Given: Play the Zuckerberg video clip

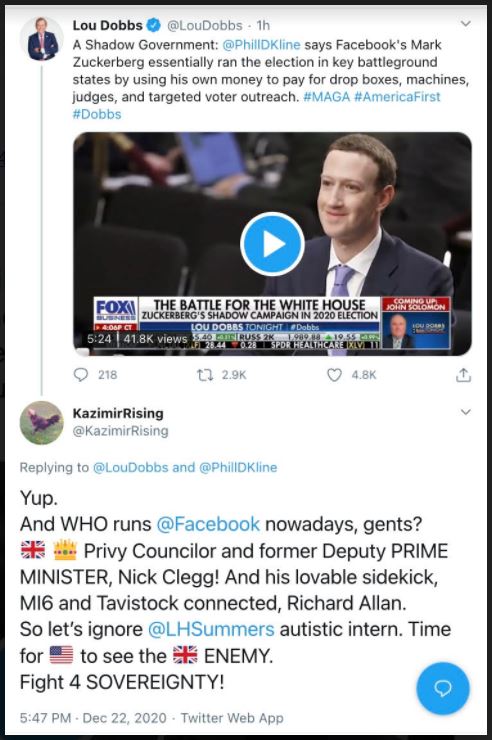Looking at the screenshot, I should (272, 244).
